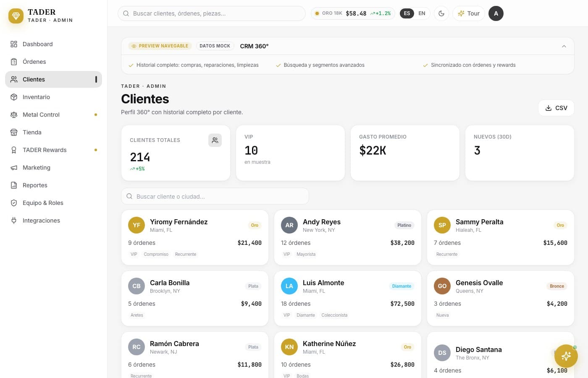588x378 pixels.
Task: Click the LA avatar for Luis Almonte
Action: pos(289,286)
